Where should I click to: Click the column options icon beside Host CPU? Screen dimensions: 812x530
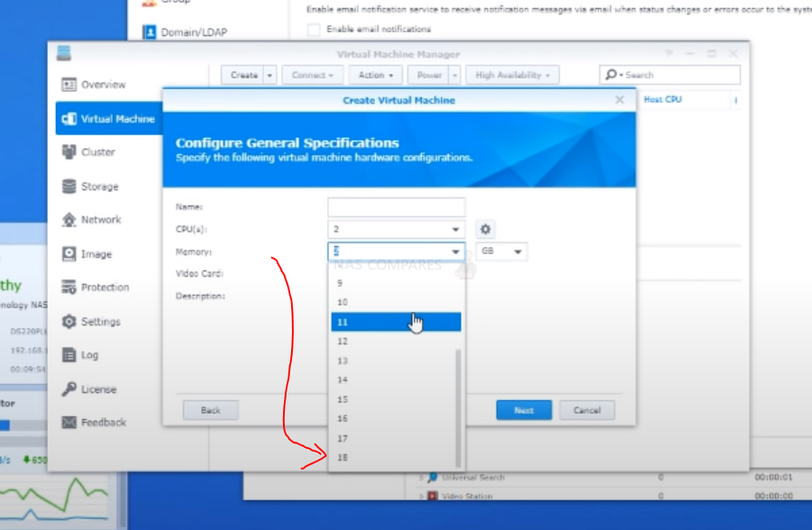click(x=735, y=100)
